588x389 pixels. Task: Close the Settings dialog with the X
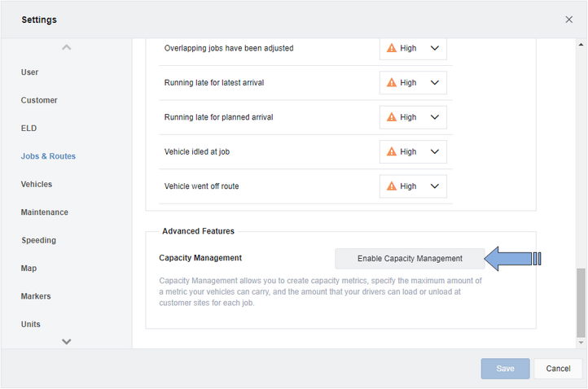569,20
